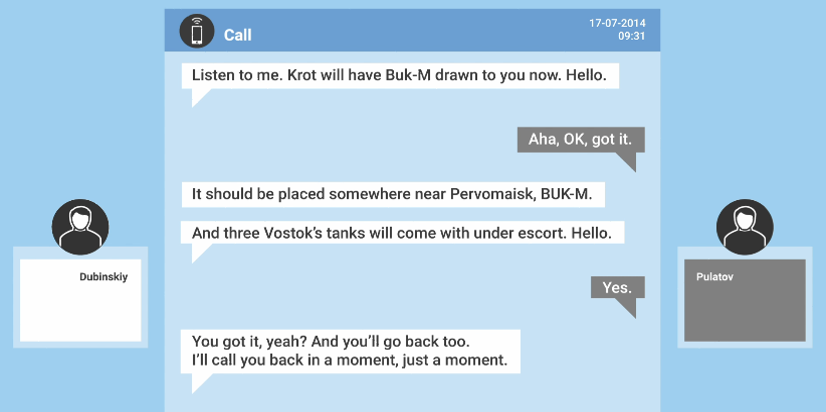
Task: Click the tail below the last message bubble
Action: click(198, 381)
